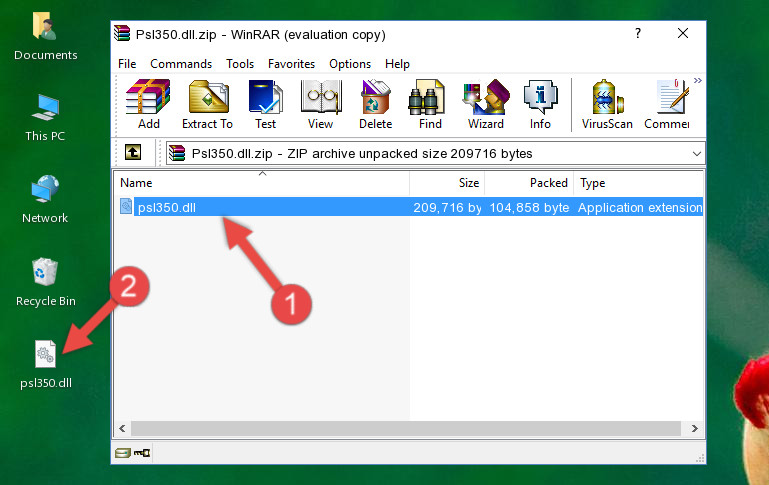This screenshot has width=769, height=485.
Task: Open the Favorites menu
Action: pyautogui.click(x=291, y=64)
